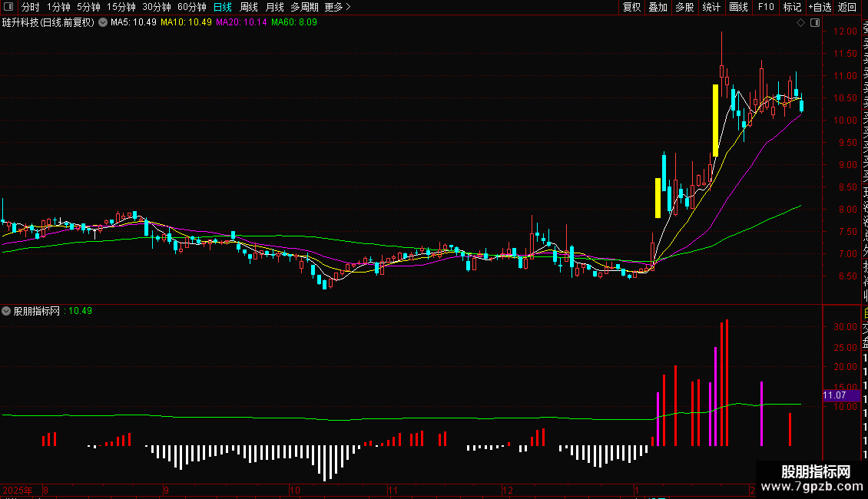Click the indicator value 10.49
The image size is (868, 499).
tap(80, 311)
